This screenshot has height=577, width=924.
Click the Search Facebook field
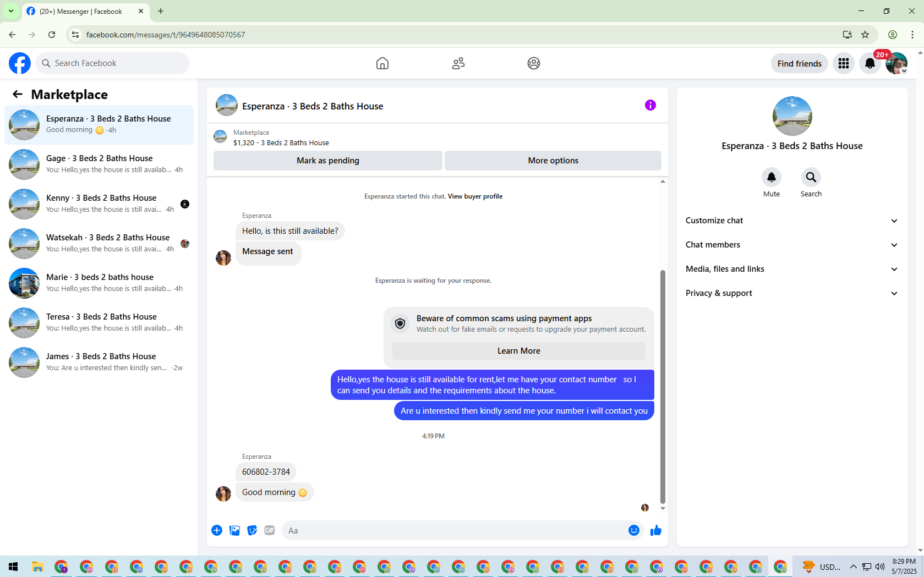pos(112,63)
